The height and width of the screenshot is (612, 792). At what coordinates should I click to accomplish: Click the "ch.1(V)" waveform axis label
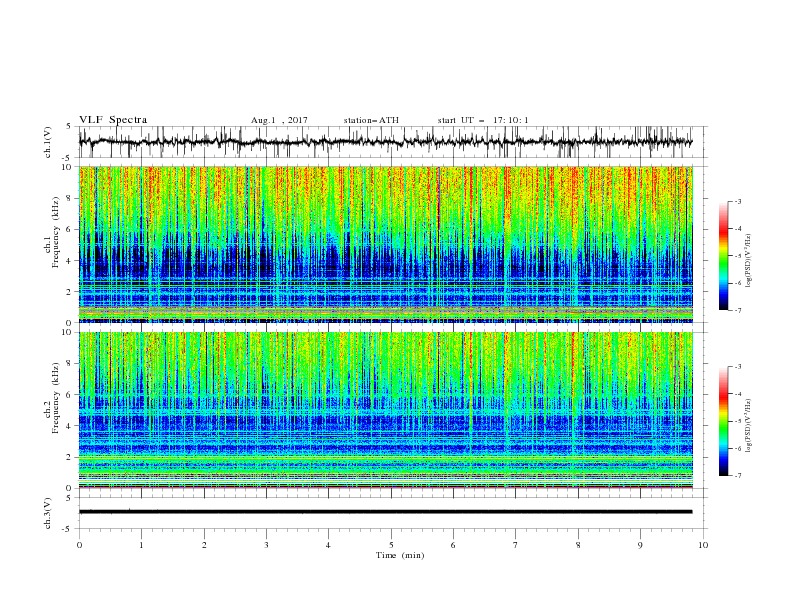pyautogui.click(x=48, y=142)
